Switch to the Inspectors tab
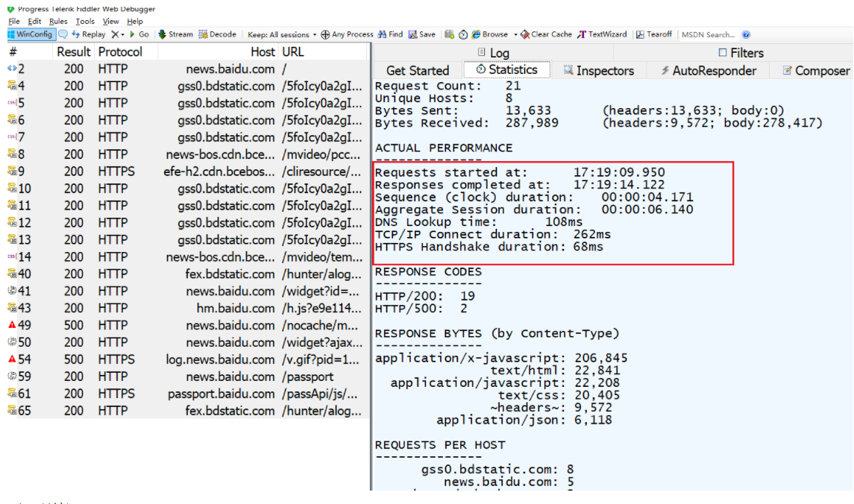This screenshot has width=854, height=504. pos(599,71)
